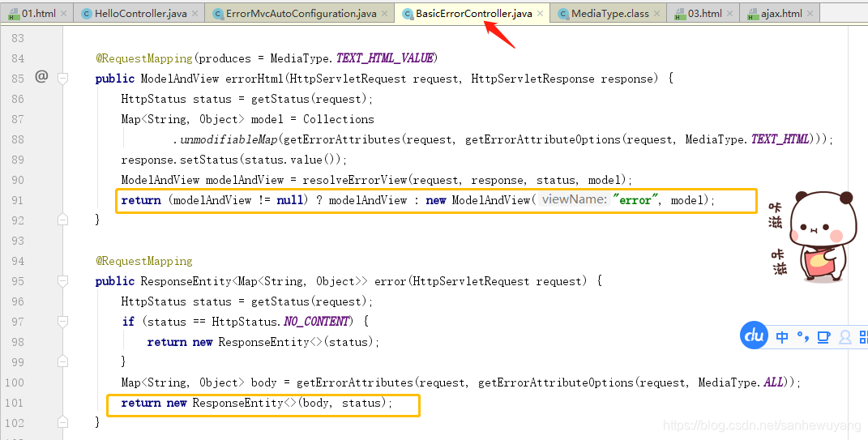868x440 pixels.
Task: Close the BasicErrorController.java tab
Action: [x=541, y=13]
